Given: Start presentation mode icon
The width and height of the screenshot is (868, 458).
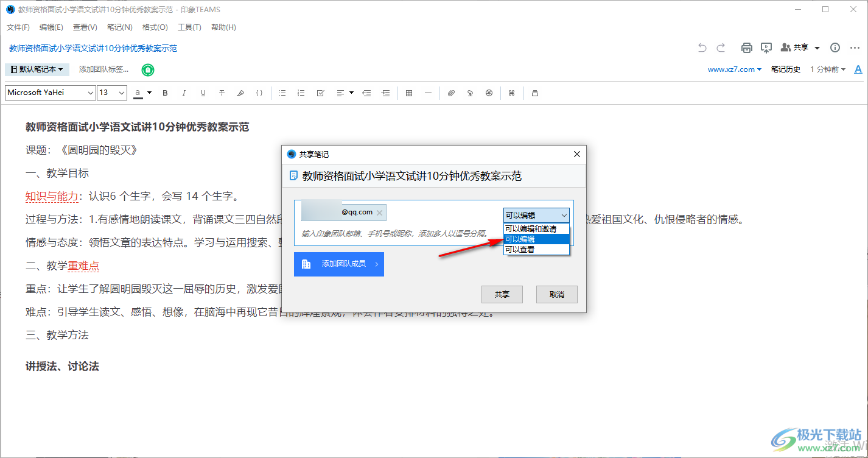Looking at the screenshot, I should [x=766, y=48].
